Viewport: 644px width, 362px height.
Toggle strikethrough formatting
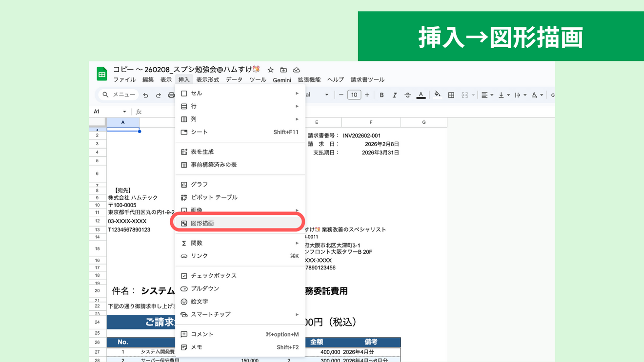407,95
